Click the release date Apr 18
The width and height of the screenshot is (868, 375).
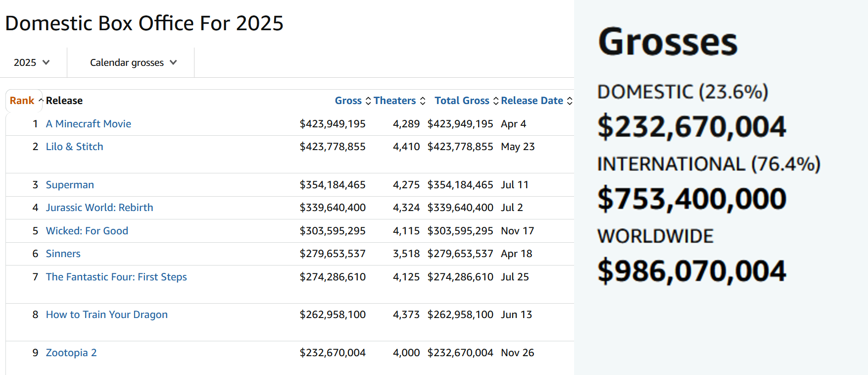coord(517,254)
